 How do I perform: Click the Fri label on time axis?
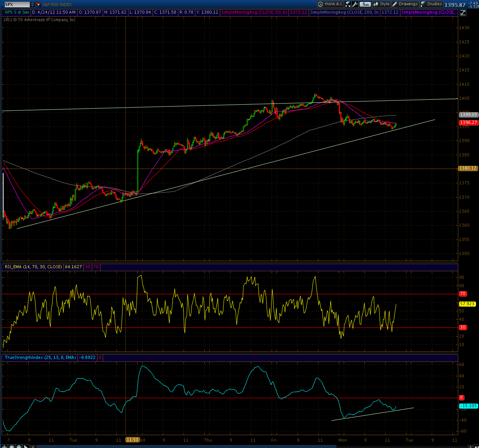tap(273, 440)
